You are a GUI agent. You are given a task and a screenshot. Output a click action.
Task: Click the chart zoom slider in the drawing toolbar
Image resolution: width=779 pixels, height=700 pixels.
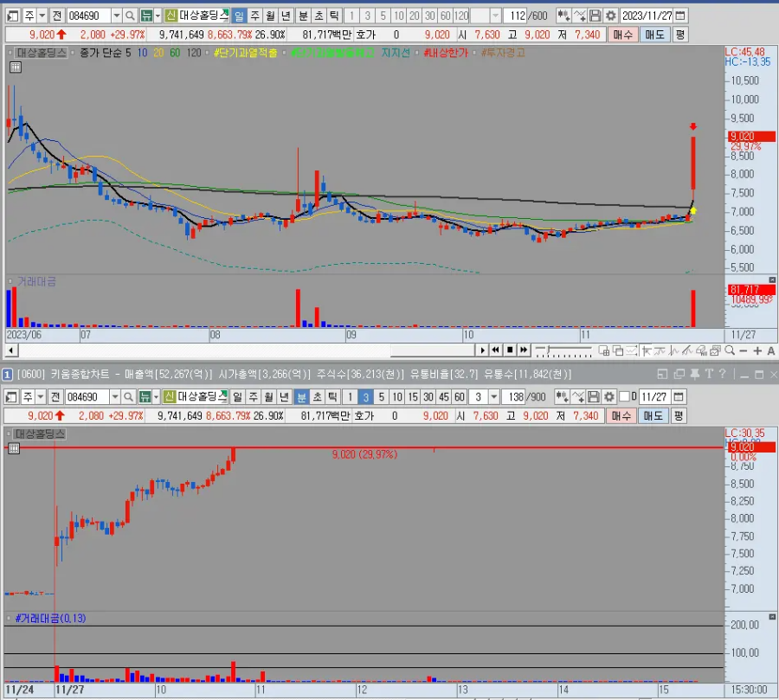[x=563, y=351]
